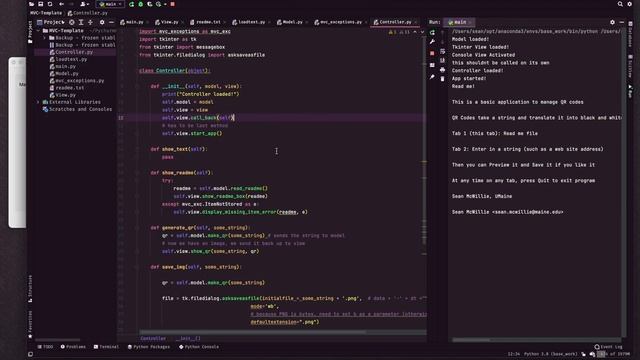
Task: Open the Terminal tool window
Action: pos(106,347)
